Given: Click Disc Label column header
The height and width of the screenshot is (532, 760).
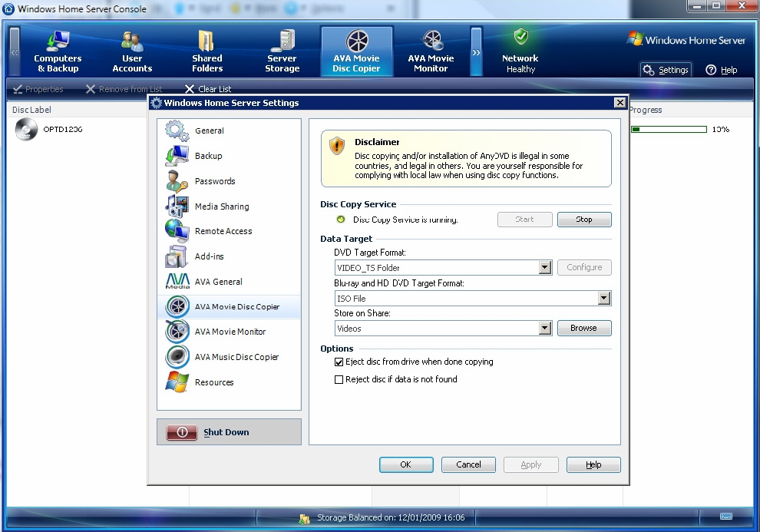Looking at the screenshot, I should click(31, 110).
